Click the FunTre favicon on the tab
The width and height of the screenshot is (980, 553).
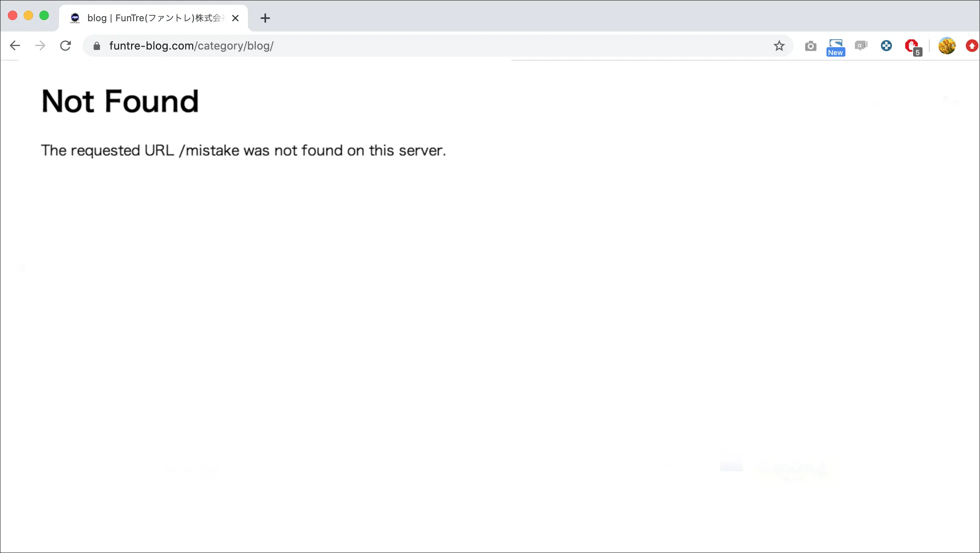(x=75, y=18)
